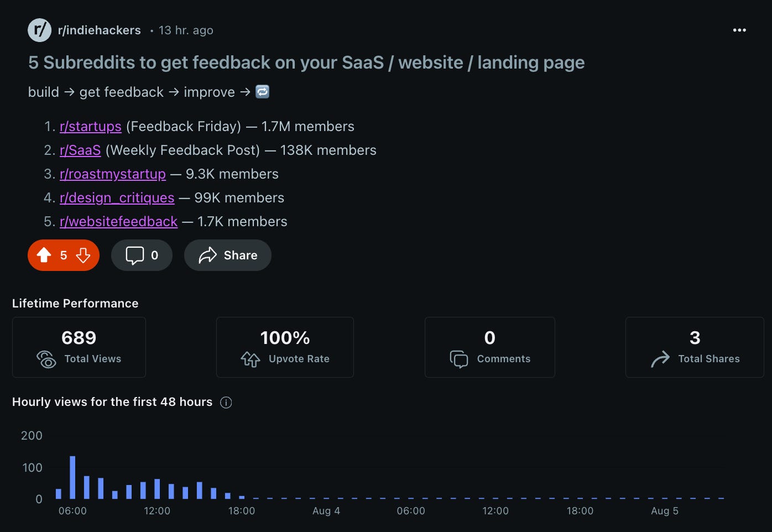The image size is (772, 532).
Task: Select the 689 Total Views value
Action: coord(79,338)
